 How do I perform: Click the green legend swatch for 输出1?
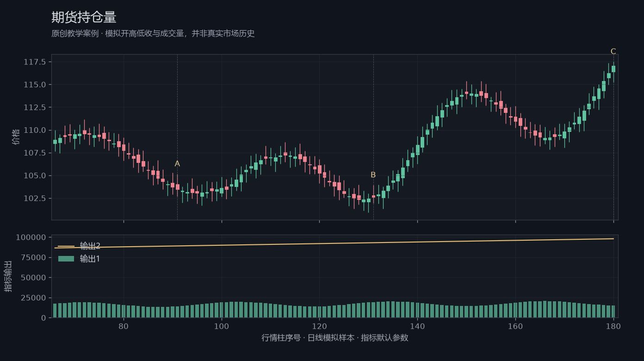66,259
